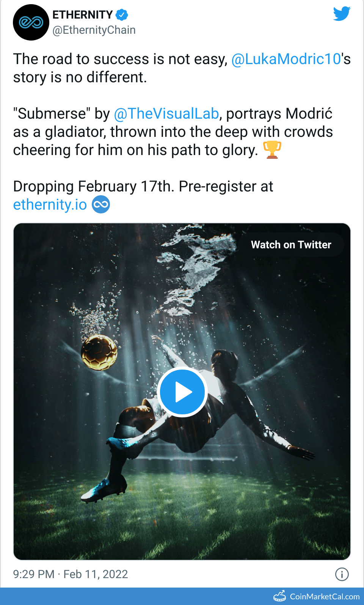Open the tweet info icon

tap(342, 574)
